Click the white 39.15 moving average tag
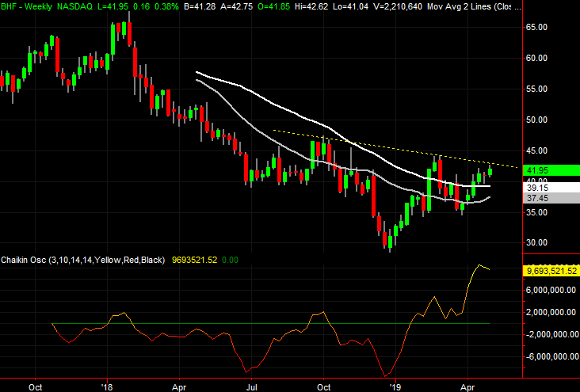Viewport: 580px width, 392px height. tap(551, 188)
